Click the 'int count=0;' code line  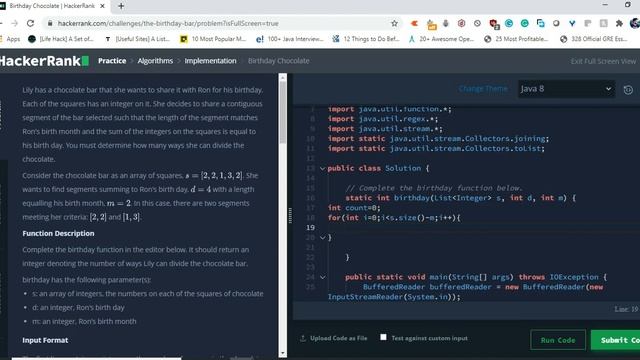(354, 208)
